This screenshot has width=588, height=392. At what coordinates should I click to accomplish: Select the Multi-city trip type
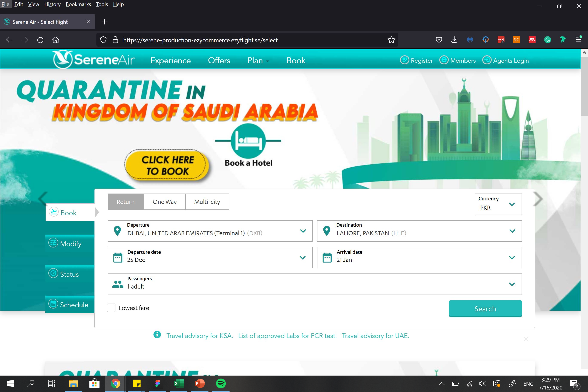pos(207,201)
